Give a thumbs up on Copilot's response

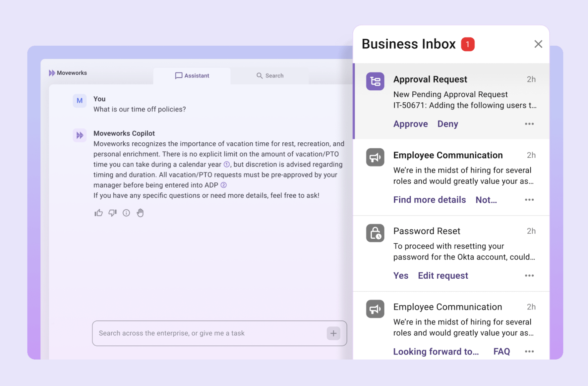[x=98, y=213]
